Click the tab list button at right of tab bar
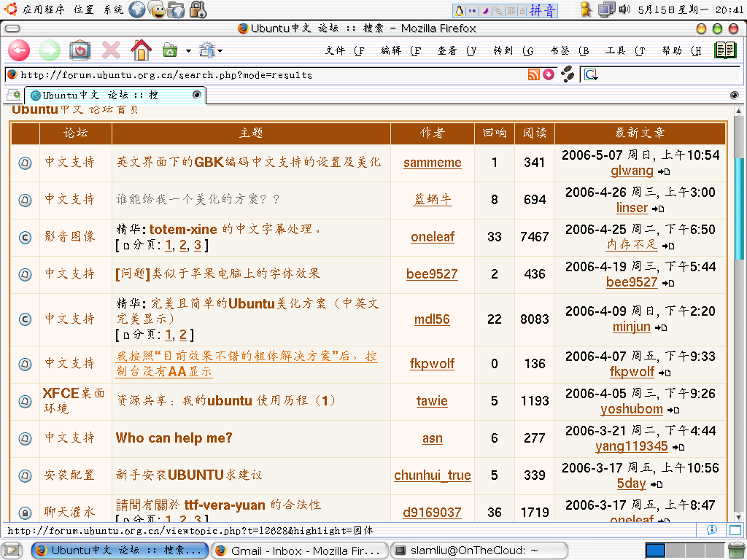This screenshot has height=560, width=747. [734, 96]
